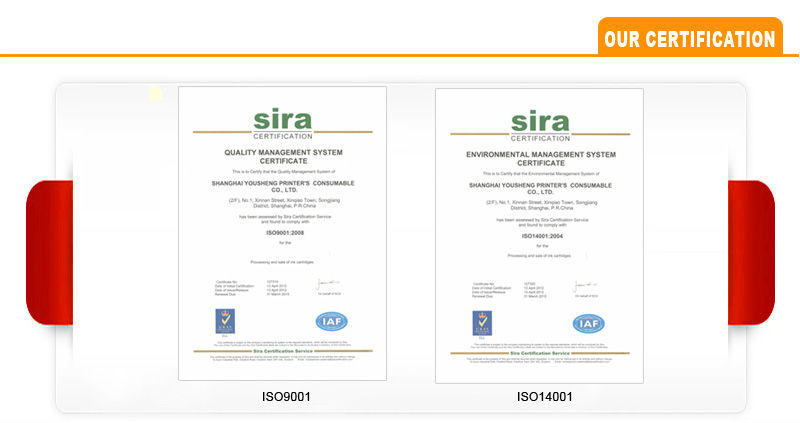
Task: Click the OUR CERTIFICATION orange tab
Action: (690, 36)
